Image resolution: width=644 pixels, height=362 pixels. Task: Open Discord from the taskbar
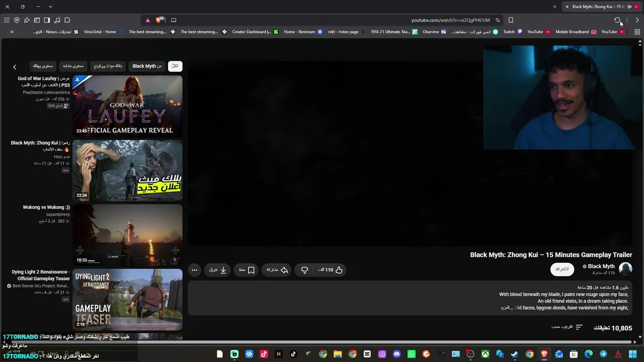pyautogui.click(x=396, y=354)
